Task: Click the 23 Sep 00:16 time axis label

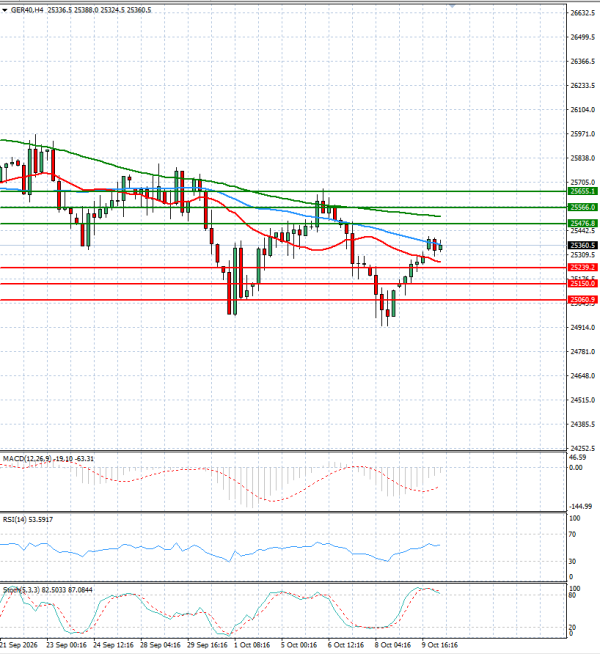Action: (x=66, y=645)
